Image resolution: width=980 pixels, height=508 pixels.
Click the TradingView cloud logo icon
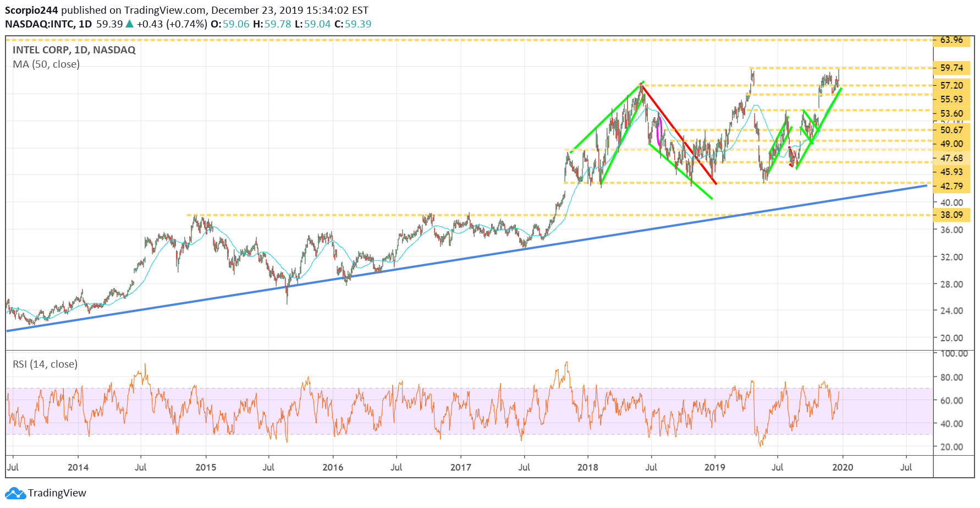click(15, 493)
